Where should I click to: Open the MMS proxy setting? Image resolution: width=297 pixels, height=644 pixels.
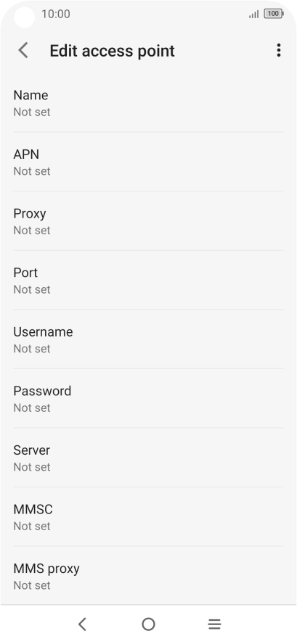[148, 576]
